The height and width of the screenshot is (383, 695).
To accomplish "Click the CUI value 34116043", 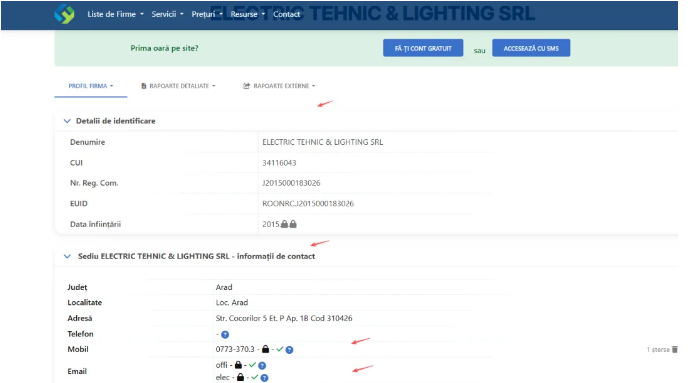I will [x=279, y=163].
